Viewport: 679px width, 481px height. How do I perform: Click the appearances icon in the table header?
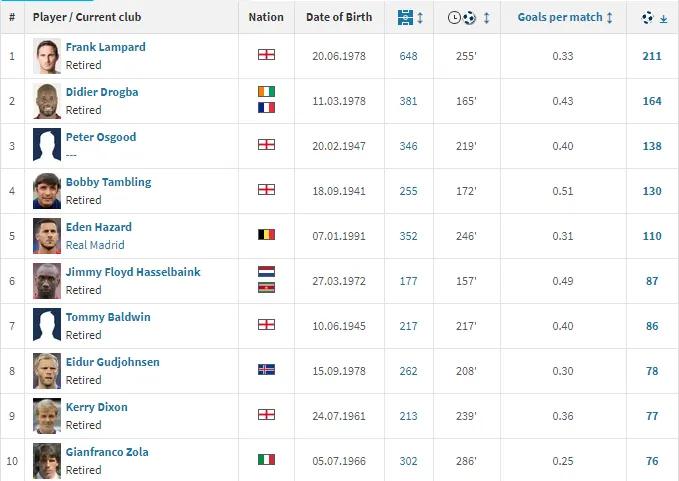coord(405,17)
